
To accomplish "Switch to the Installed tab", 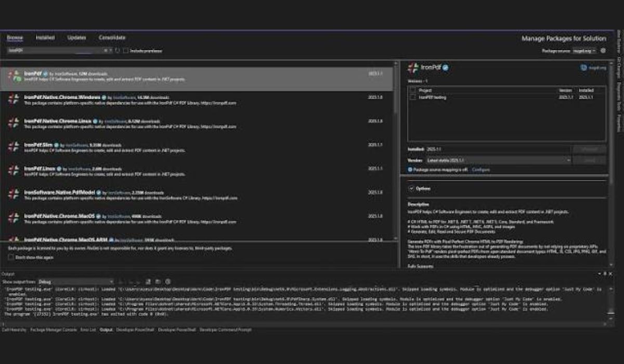I will pos(45,38).
